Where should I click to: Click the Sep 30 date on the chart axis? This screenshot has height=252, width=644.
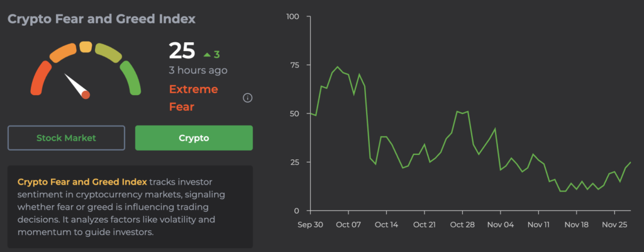click(311, 224)
